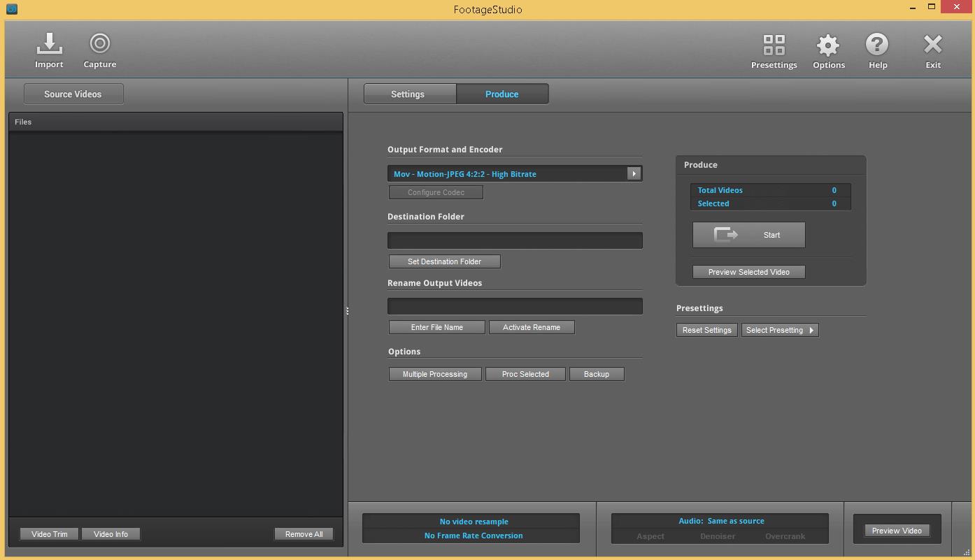
Task: Switch to the Settings tab
Action: (410, 94)
